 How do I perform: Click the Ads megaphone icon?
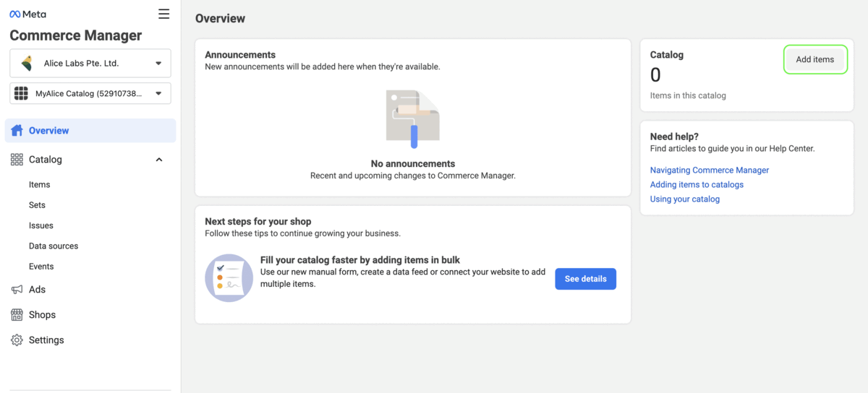tap(17, 290)
